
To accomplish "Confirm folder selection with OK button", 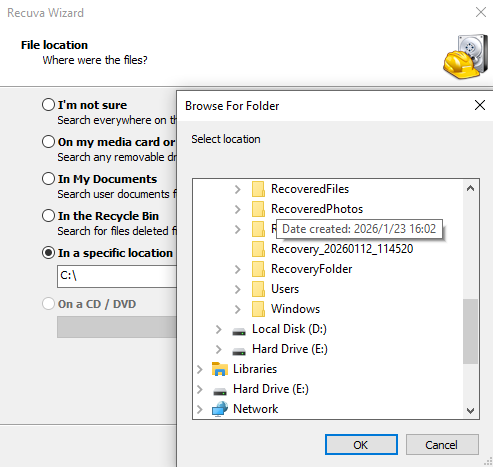I will point(361,445).
